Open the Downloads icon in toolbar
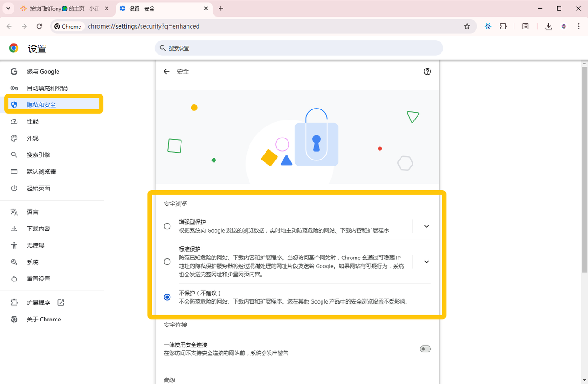Screen dimensions: 588x384 coord(548,26)
